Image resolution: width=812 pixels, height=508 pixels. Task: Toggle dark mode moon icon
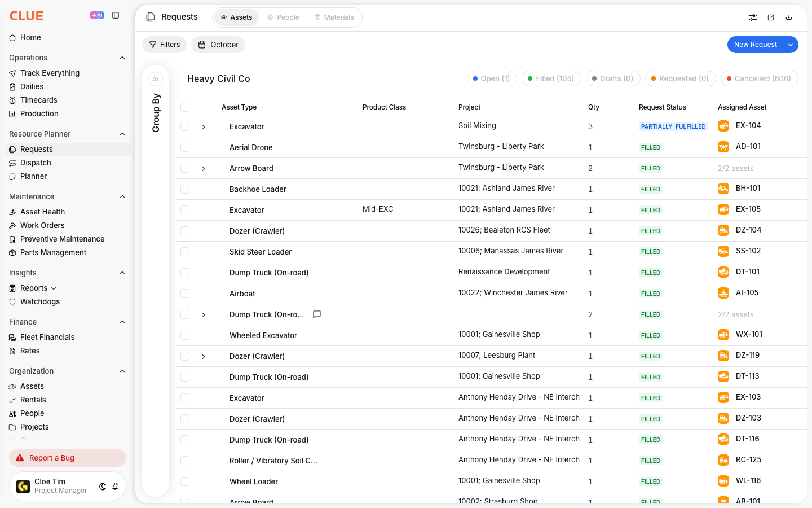pos(103,487)
